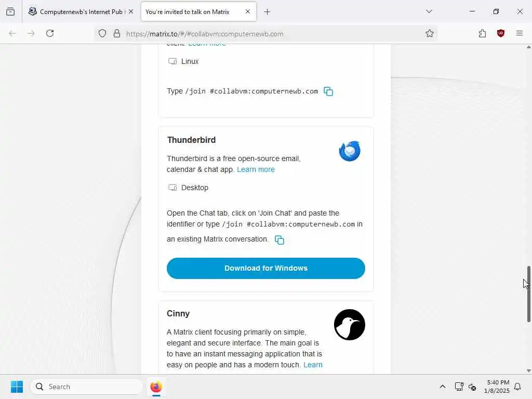Reload the current page
The height and width of the screenshot is (399, 532).
(x=50, y=33)
